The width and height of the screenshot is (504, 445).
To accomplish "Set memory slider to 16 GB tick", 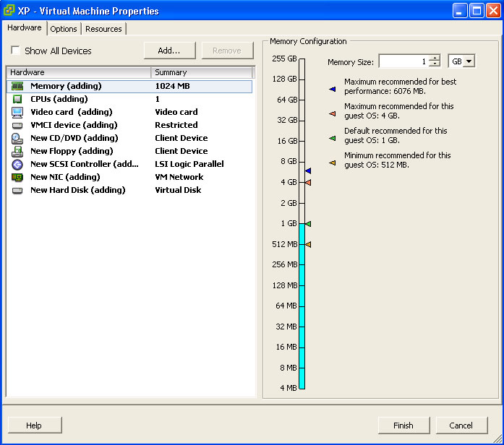I will 302,141.
